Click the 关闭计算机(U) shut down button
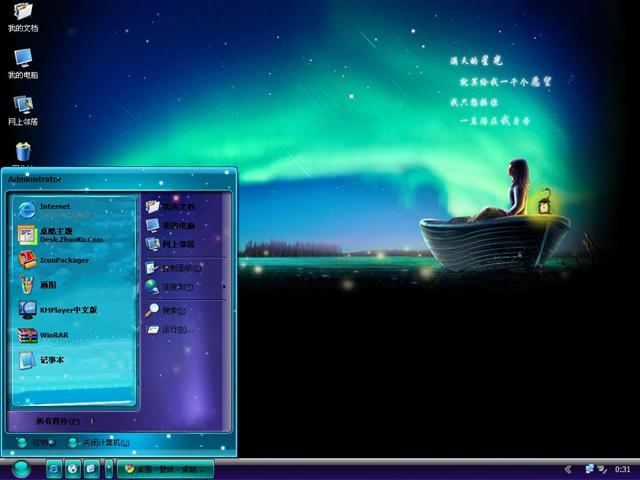Viewport: 640px width, 480px height. coord(99,443)
